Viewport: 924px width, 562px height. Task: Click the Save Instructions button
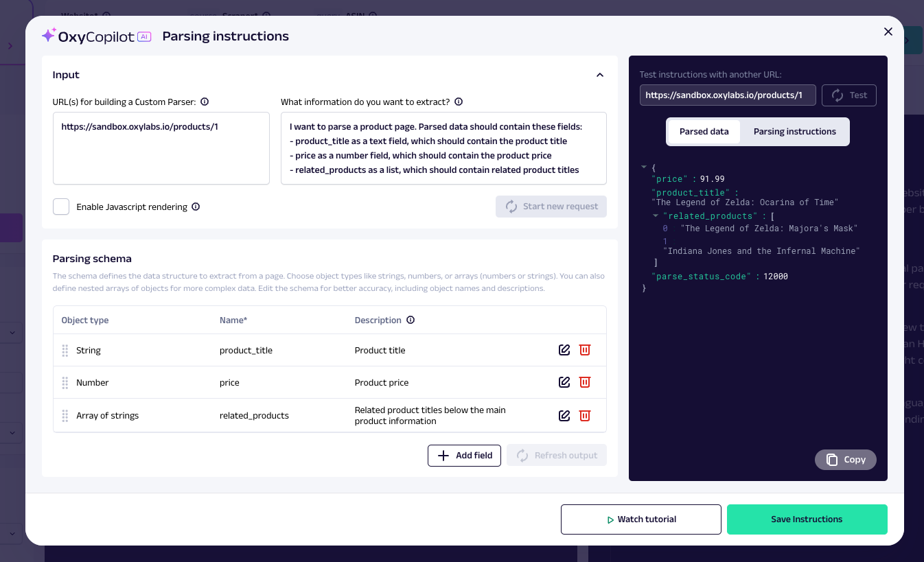[x=807, y=519]
